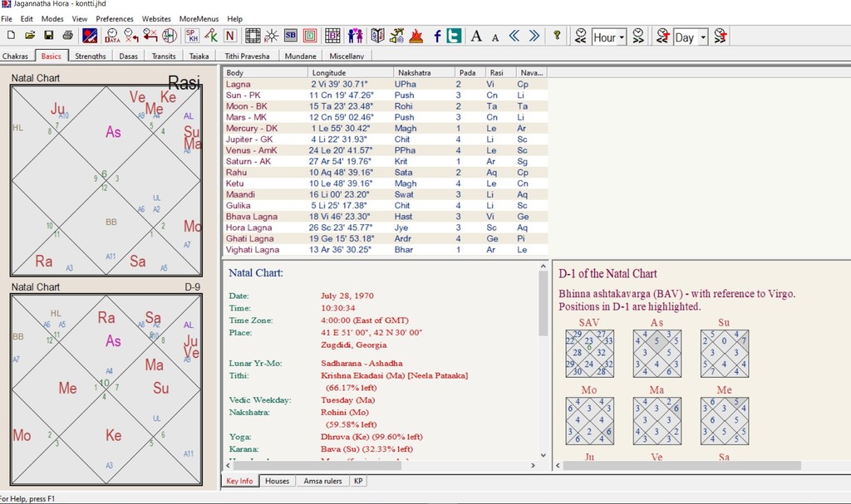
Task: Open the Hour time-step dropdown
Action: [x=622, y=37]
